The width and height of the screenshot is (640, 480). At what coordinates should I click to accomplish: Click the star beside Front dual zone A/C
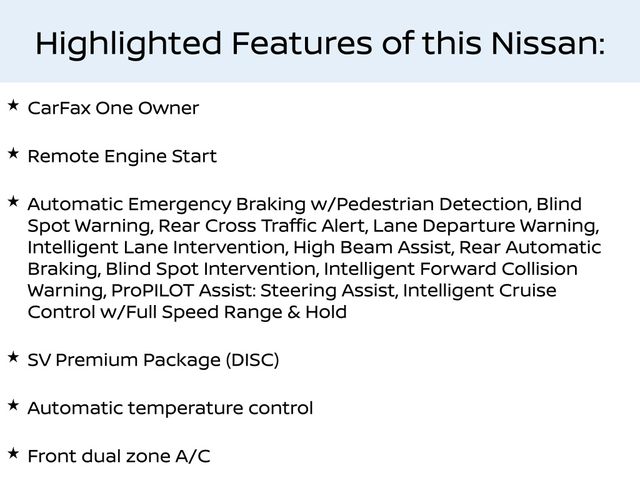(13, 453)
